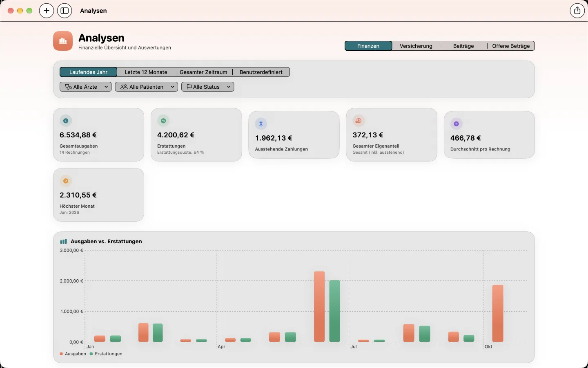Click the orange Analysen bar chart icon
The image size is (588, 368).
tap(63, 41)
